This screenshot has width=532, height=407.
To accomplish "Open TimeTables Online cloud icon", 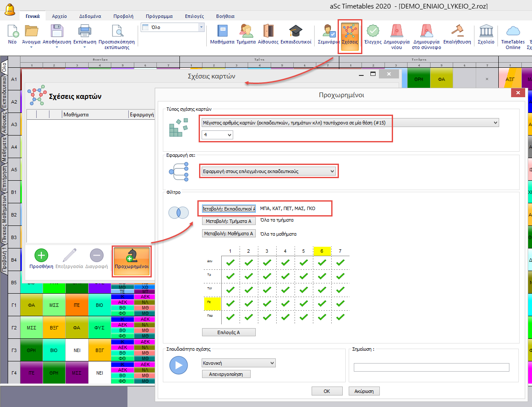I will [513, 32].
